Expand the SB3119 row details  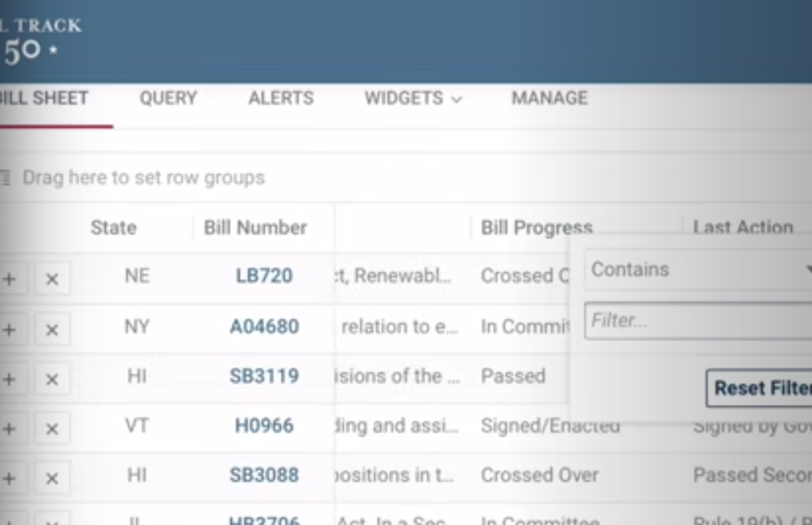tap(9, 377)
